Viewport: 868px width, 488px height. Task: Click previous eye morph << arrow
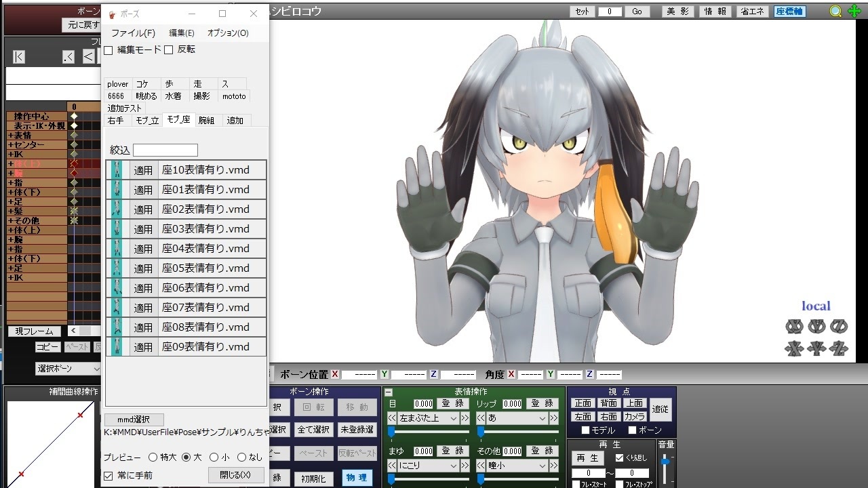[x=392, y=418]
